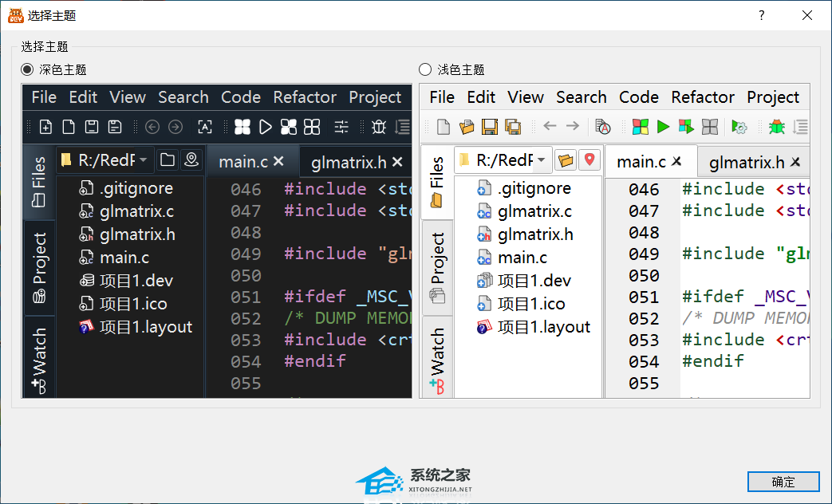Click green run arrow in light theme preview
The width and height of the screenshot is (832, 504).
[x=663, y=127]
